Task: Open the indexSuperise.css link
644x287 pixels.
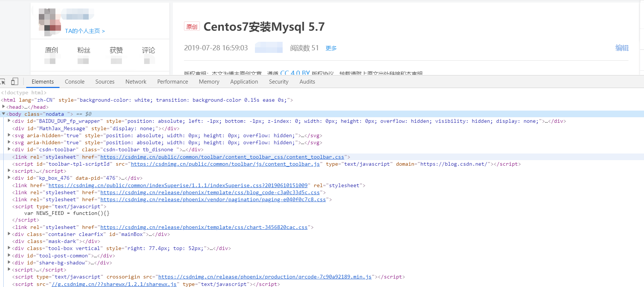Action: click(x=178, y=185)
